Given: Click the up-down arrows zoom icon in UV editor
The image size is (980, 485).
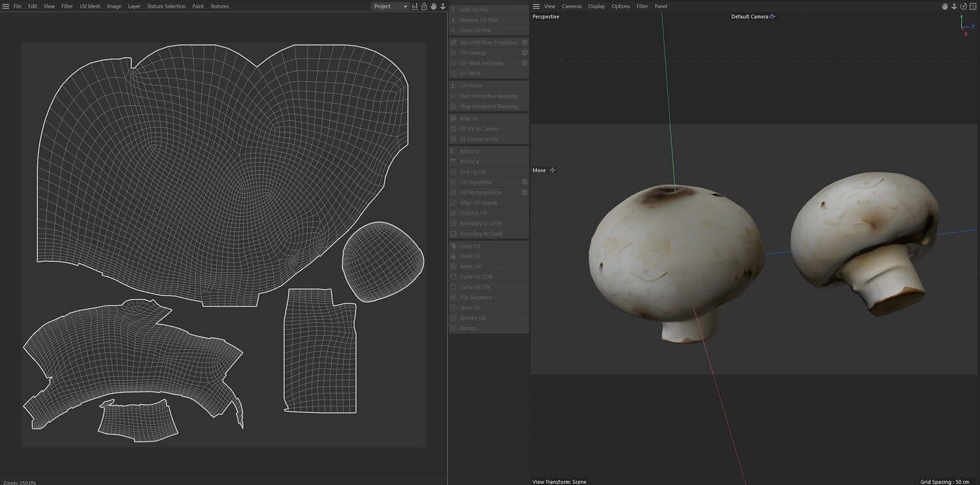Looking at the screenshot, I should coord(442,6).
